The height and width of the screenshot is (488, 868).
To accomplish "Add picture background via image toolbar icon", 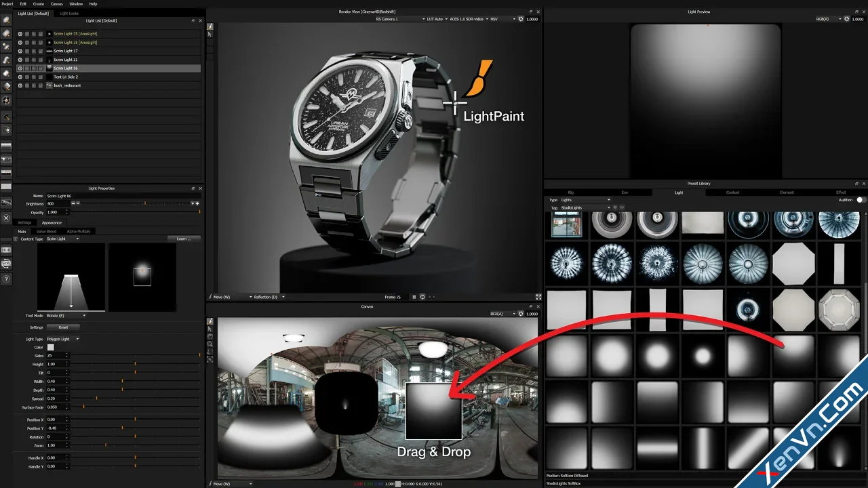I will [6, 202].
